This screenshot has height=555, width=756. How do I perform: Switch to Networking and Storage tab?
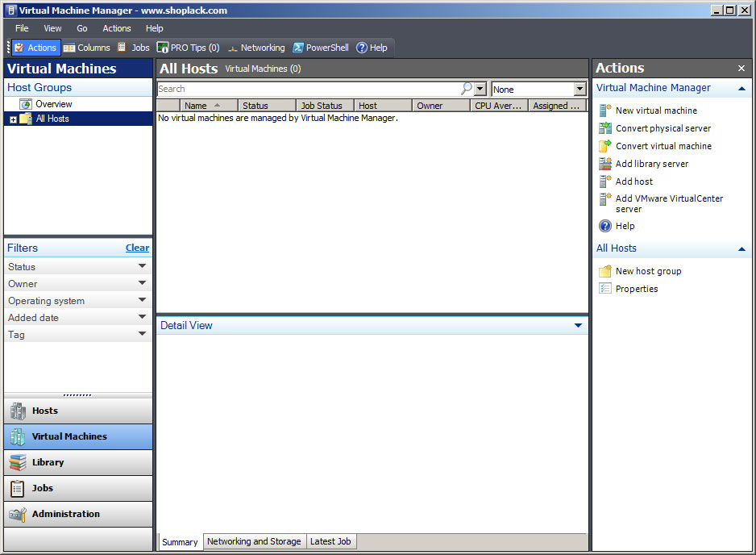pos(254,541)
